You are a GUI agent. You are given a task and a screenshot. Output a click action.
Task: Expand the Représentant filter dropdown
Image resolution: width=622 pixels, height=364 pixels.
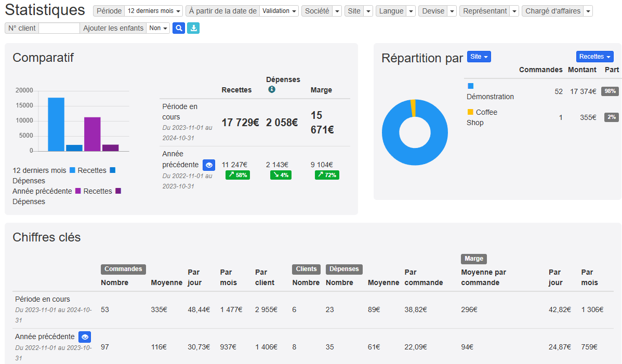(514, 11)
